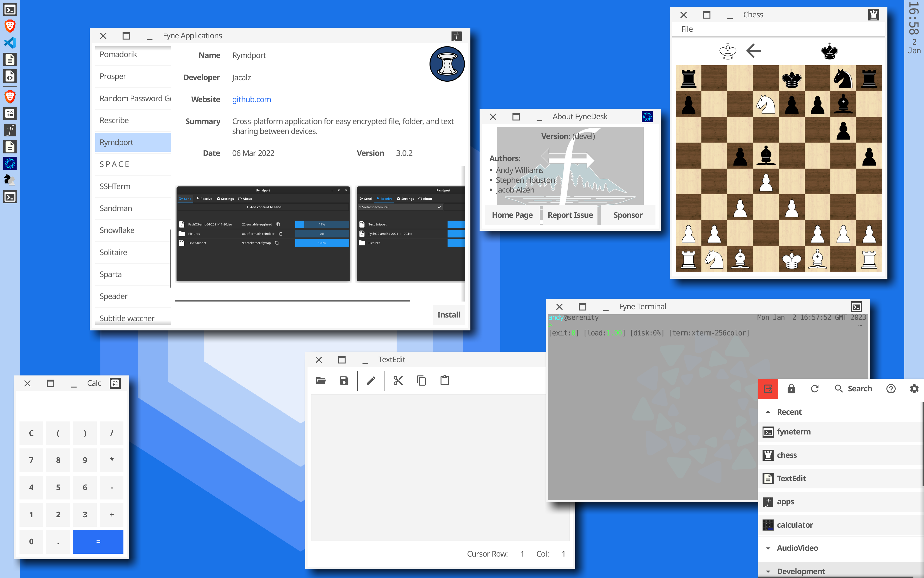Open the Visual Studio Code dock icon
Image resolution: width=924 pixels, height=578 pixels.
(10, 42)
